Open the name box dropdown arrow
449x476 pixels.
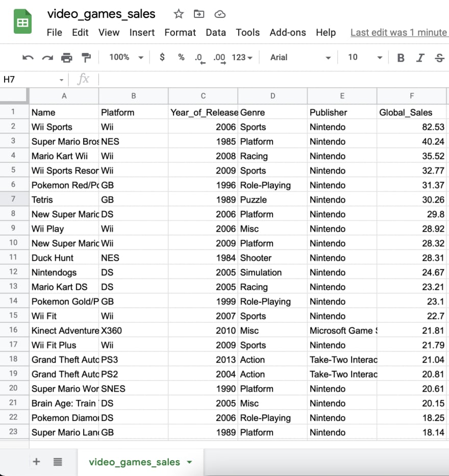(61, 80)
